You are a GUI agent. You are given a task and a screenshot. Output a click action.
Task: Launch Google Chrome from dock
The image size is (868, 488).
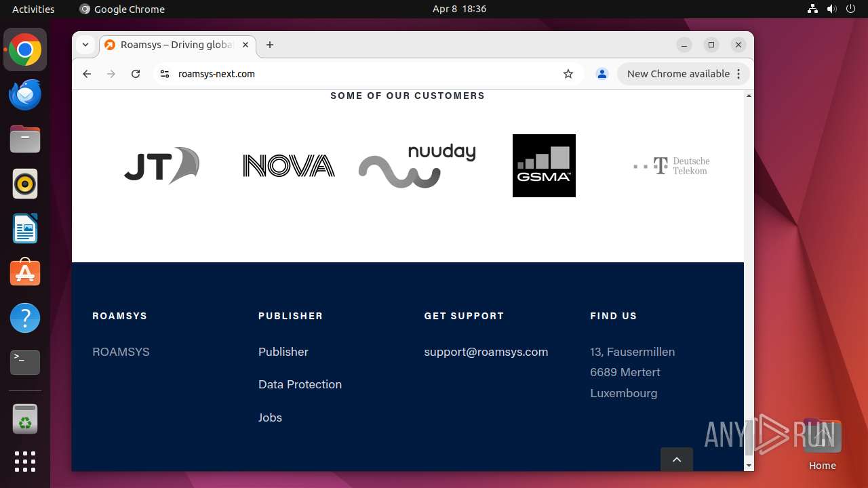25,49
